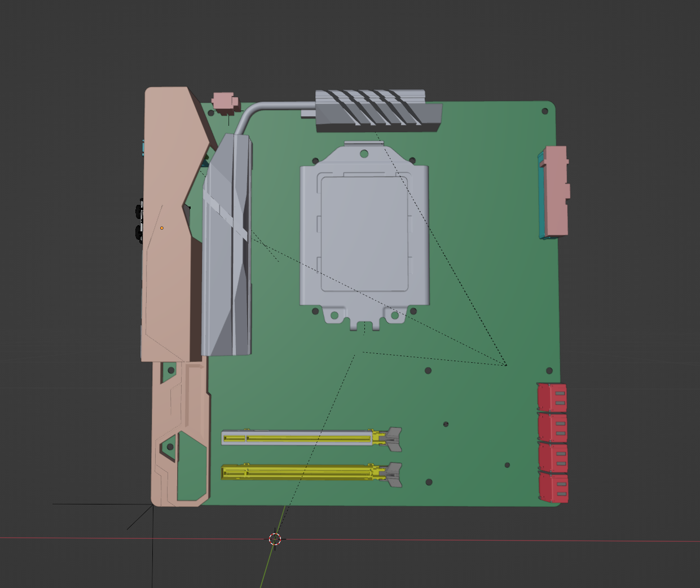Image resolution: width=700 pixels, height=588 pixels.
Task: Select the upper grey PCIe slot
Action: pos(299,438)
